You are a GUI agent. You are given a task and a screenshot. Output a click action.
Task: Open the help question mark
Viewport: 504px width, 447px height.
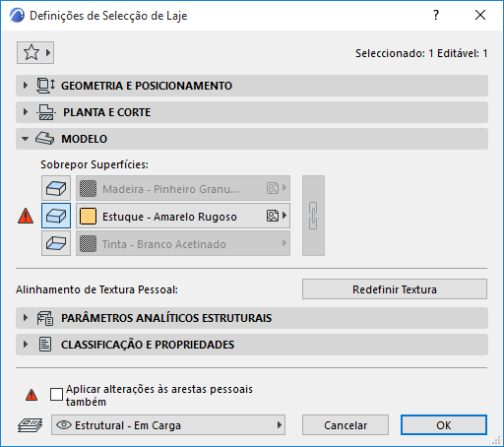(x=436, y=15)
